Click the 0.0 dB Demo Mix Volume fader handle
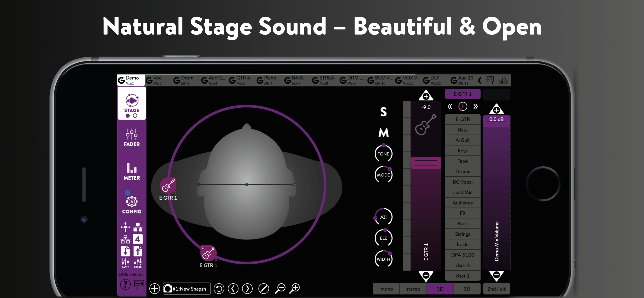Viewport: 644px width, 298px height. [496, 121]
